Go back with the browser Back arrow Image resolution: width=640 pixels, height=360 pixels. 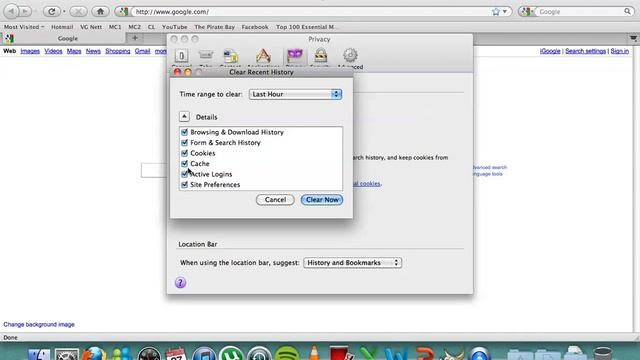(11, 11)
